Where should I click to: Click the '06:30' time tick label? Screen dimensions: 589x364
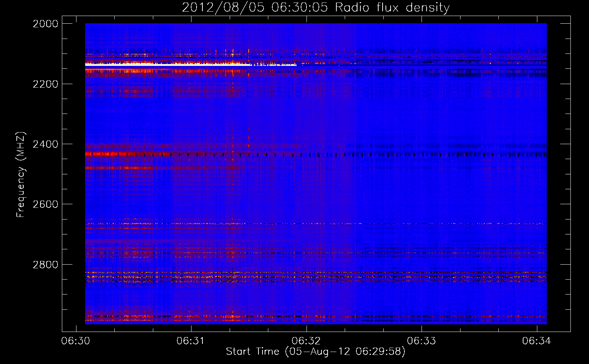tap(76, 341)
